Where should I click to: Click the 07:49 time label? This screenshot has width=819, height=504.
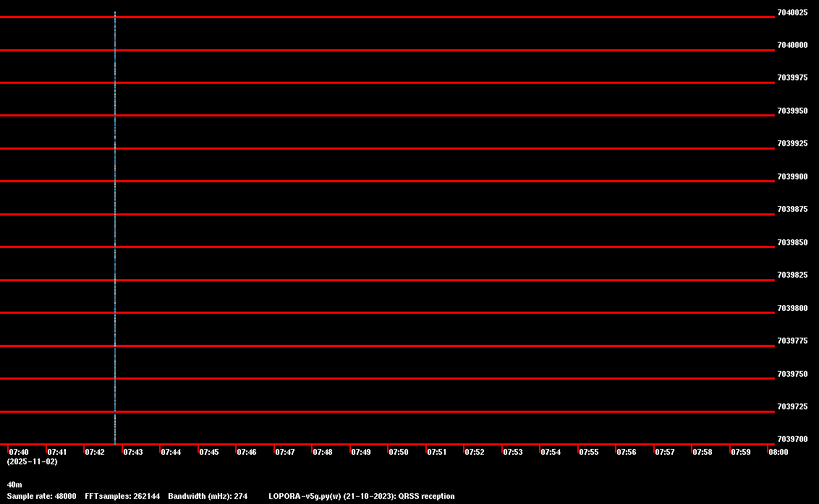[x=361, y=452]
